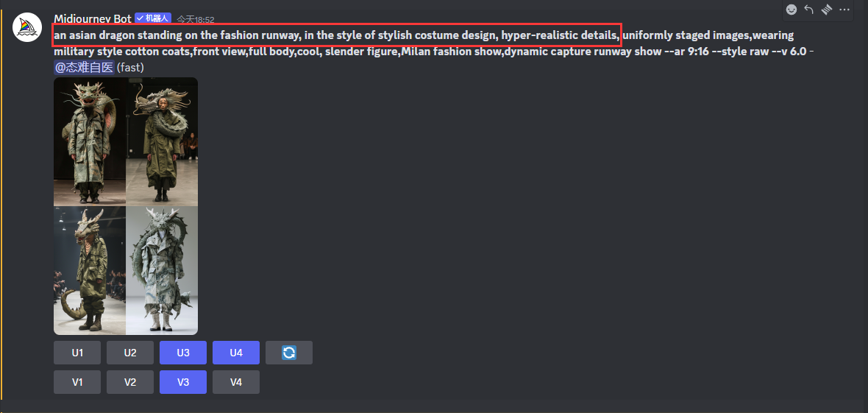Click the highlighted U4 upscale button
The height and width of the screenshot is (413, 868).
point(236,353)
